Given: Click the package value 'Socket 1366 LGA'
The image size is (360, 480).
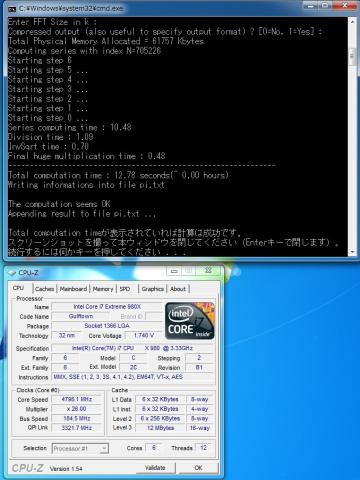Looking at the screenshot, I should coord(107,326).
